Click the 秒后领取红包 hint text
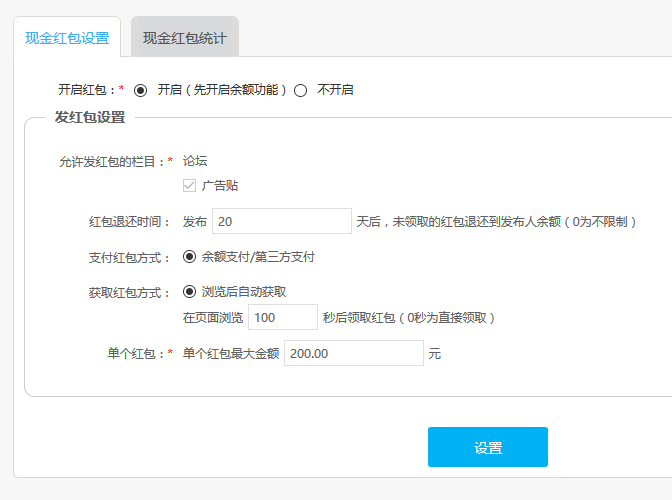Viewport: 672px width, 500px height. coord(409,318)
